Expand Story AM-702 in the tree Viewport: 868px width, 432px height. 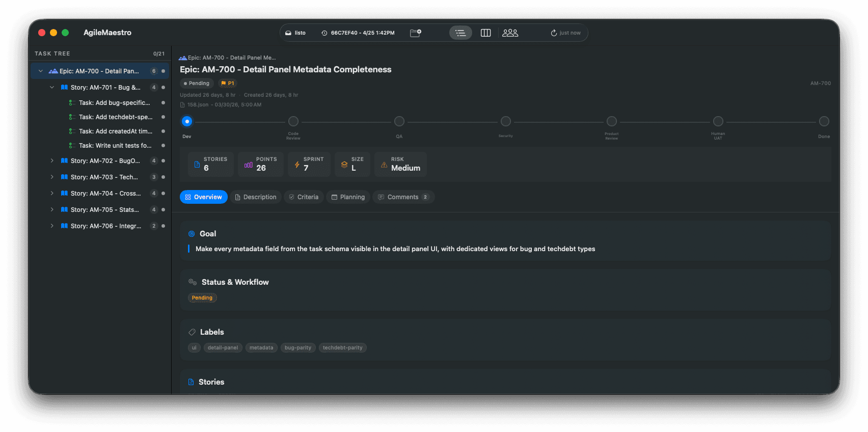point(52,161)
